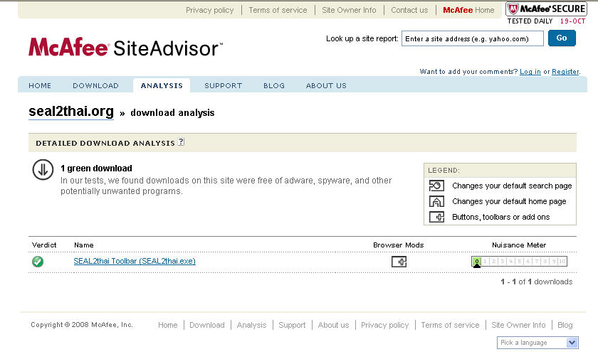Open the McAfee Home link

468,10
